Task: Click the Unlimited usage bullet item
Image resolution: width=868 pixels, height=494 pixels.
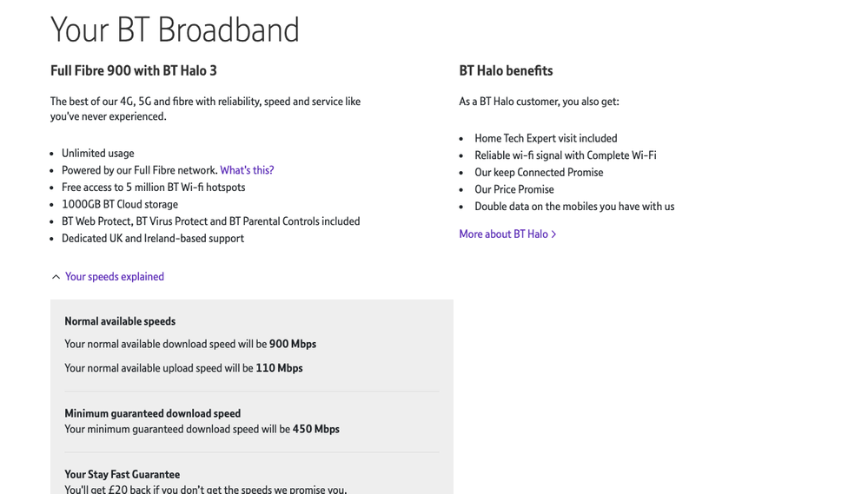Action: click(x=97, y=154)
